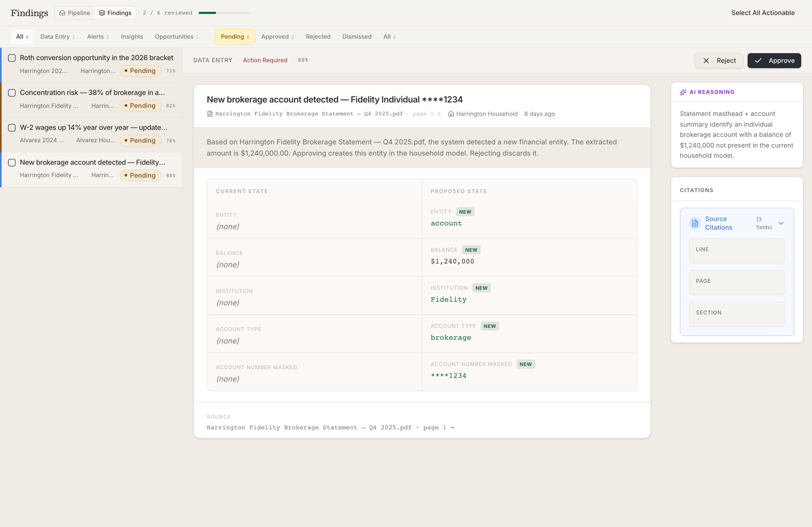The height and width of the screenshot is (527, 812).
Task: Filter by All 4 category tab
Action: (x=22, y=37)
